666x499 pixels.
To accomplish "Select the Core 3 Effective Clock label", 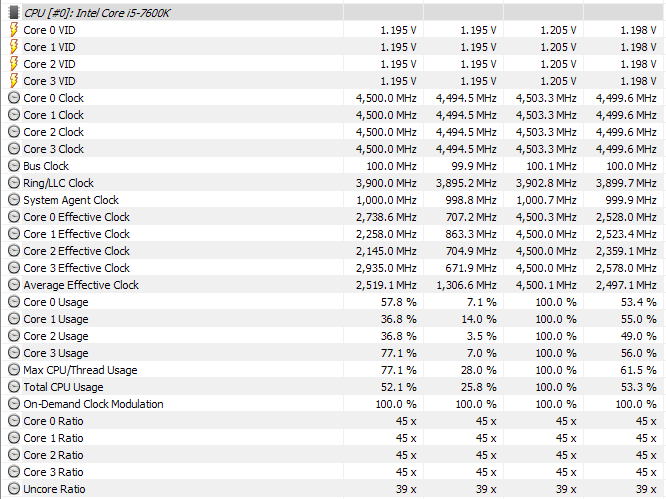I will pyautogui.click(x=76, y=268).
